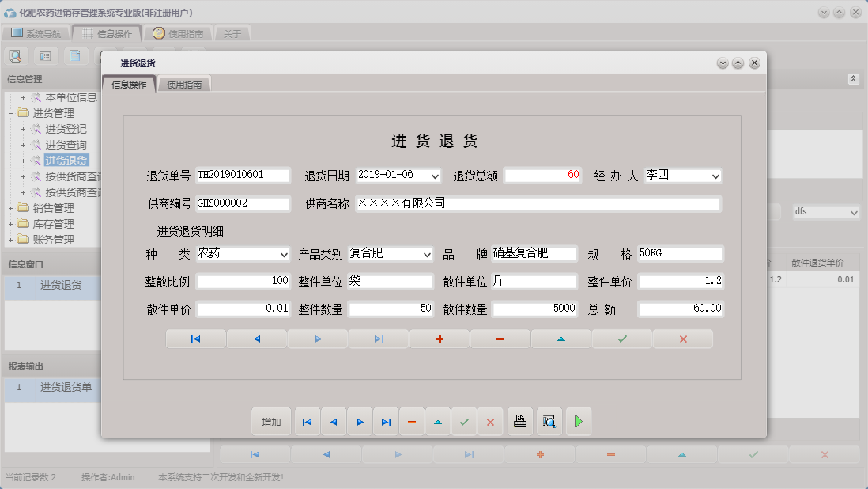Select the magnifier search icon in top toolbar
The height and width of the screenshot is (489, 868).
pyautogui.click(x=16, y=55)
